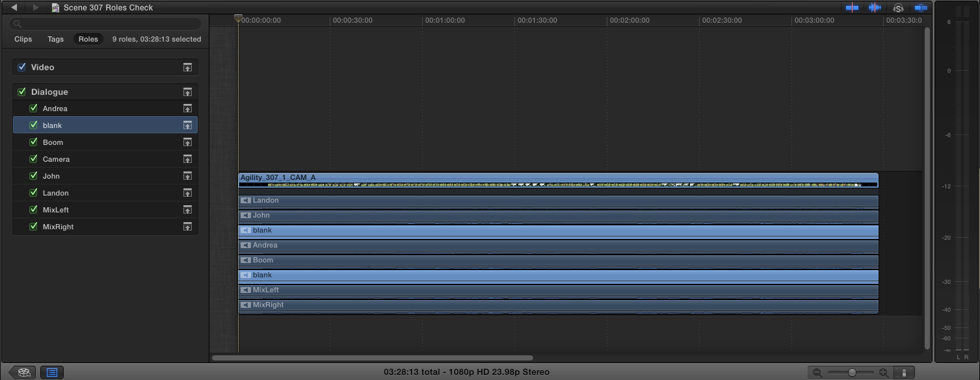Toggle the Timeline Index list button
The image size is (980, 380).
coord(52,372)
